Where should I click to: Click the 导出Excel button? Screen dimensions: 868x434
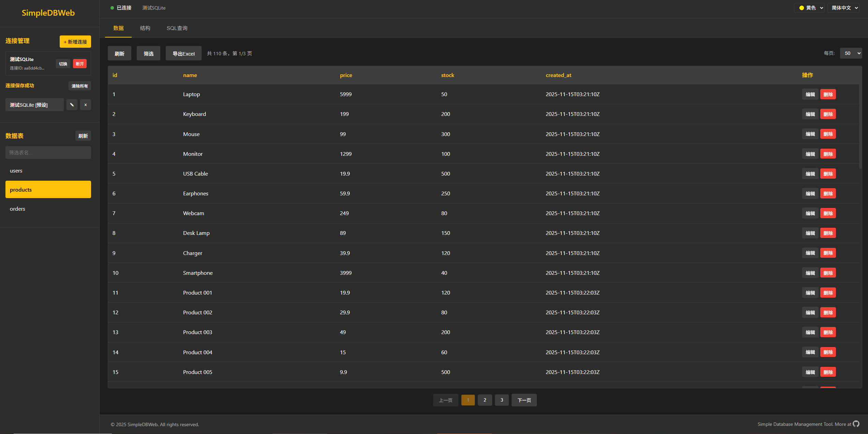[183, 54]
